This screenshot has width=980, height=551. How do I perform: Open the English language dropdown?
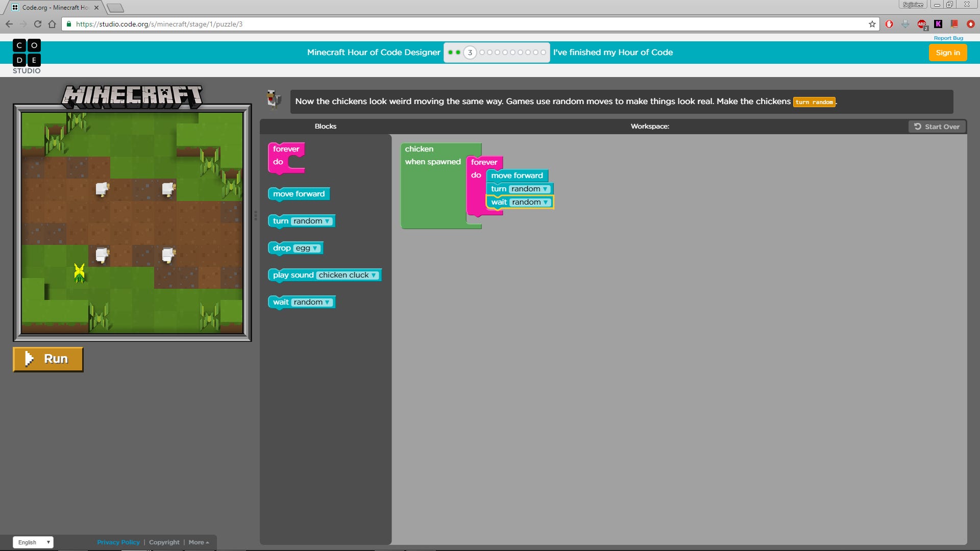point(33,542)
